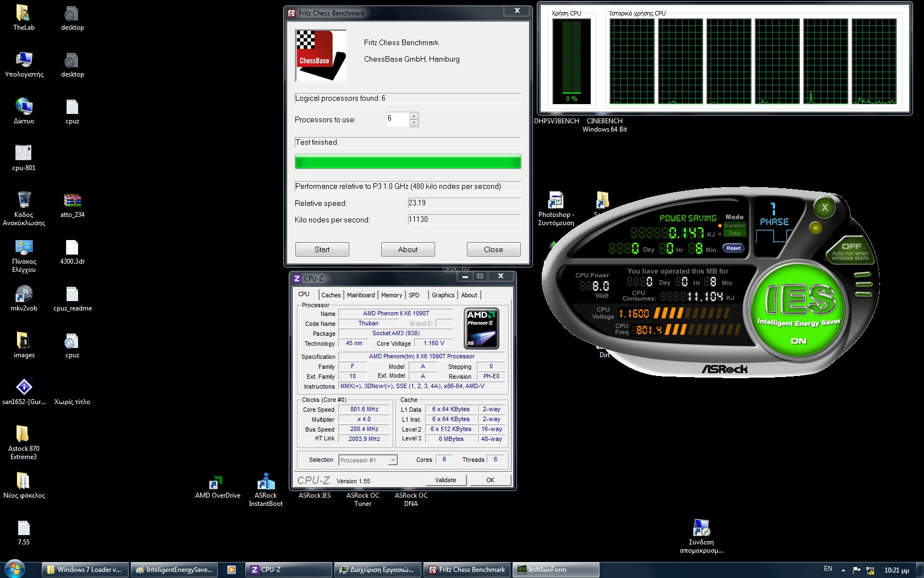Open the TheLab folder icon

coord(24,17)
